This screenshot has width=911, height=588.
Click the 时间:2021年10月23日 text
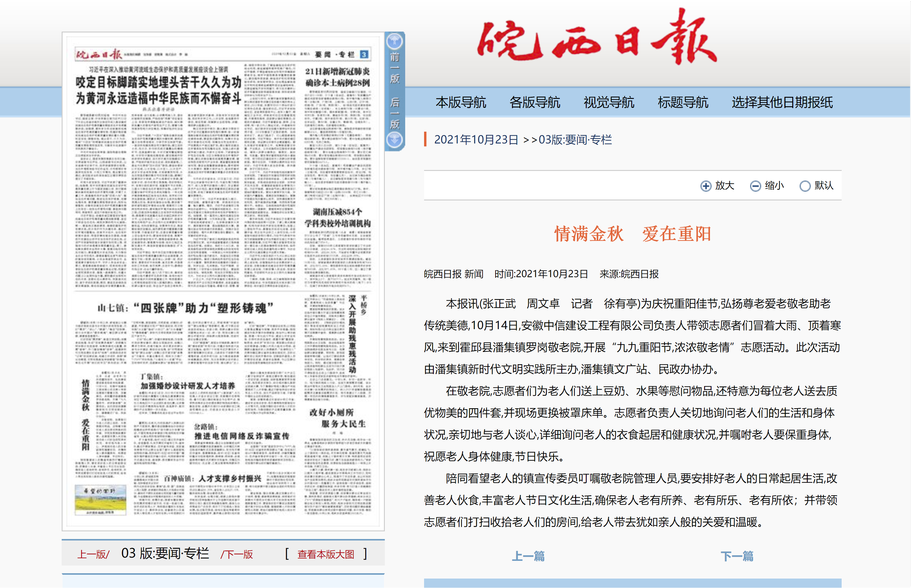tap(541, 274)
